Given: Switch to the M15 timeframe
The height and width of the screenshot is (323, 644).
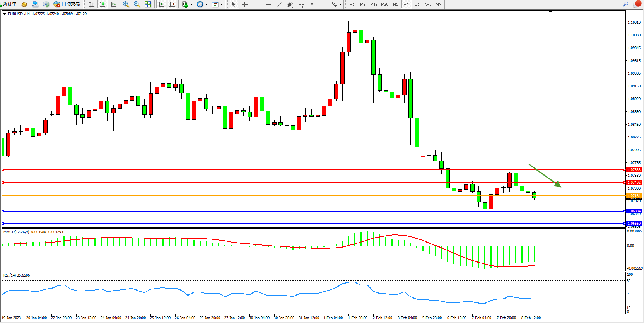Looking at the screenshot, I should pos(373,4).
